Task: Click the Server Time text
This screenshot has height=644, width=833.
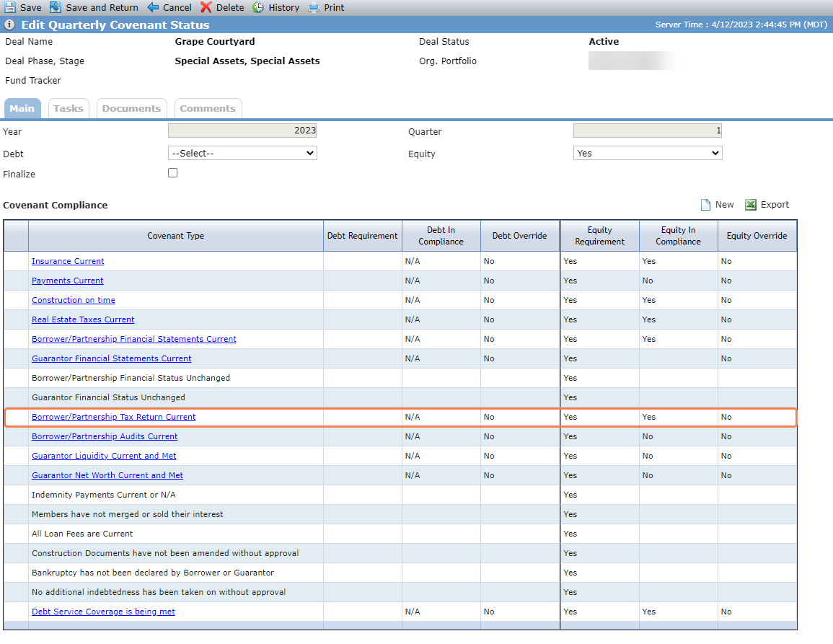Action: tap(741, 25)
